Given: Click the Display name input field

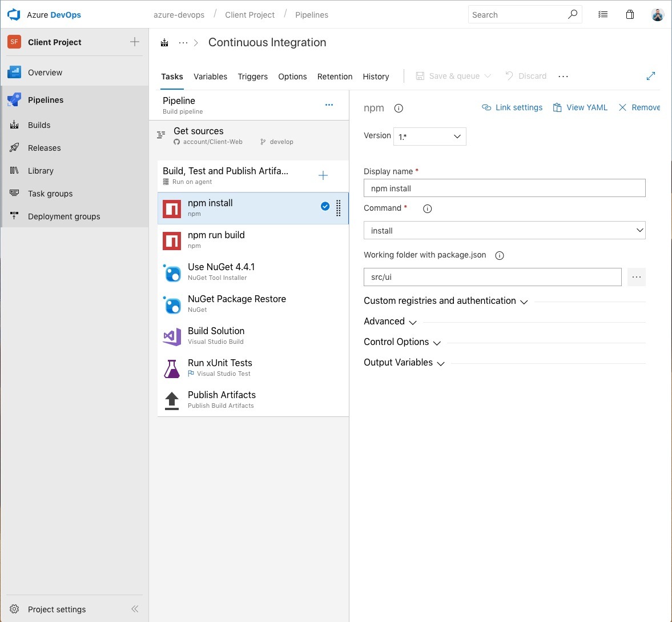Looking at the screenshot, I should pyautogui.click(x=505, y=188).
